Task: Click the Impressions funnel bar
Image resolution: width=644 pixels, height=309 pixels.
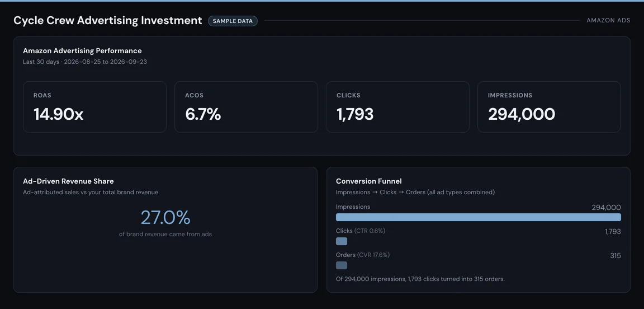Action: [x=479, y=217]
